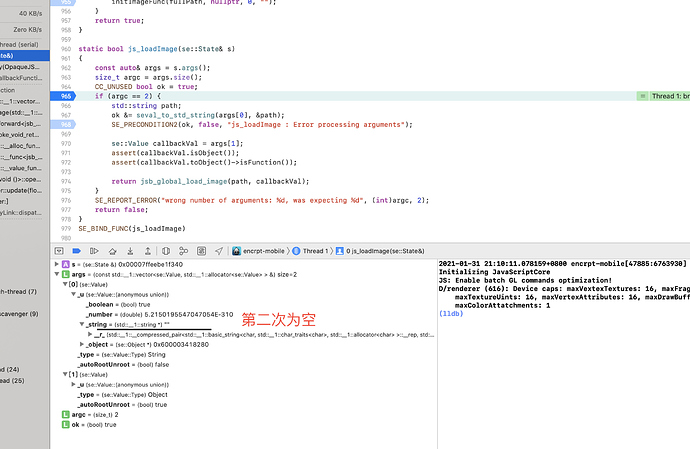Click 'Zero KB/s' gauge in navigator

[x=27, y=29]
